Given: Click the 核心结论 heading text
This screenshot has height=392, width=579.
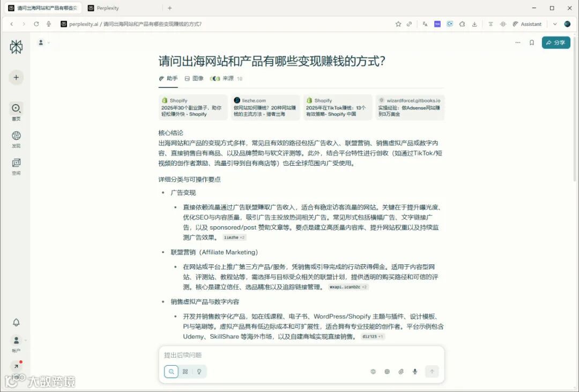Looking at the screenshot, I should point(170,133).
